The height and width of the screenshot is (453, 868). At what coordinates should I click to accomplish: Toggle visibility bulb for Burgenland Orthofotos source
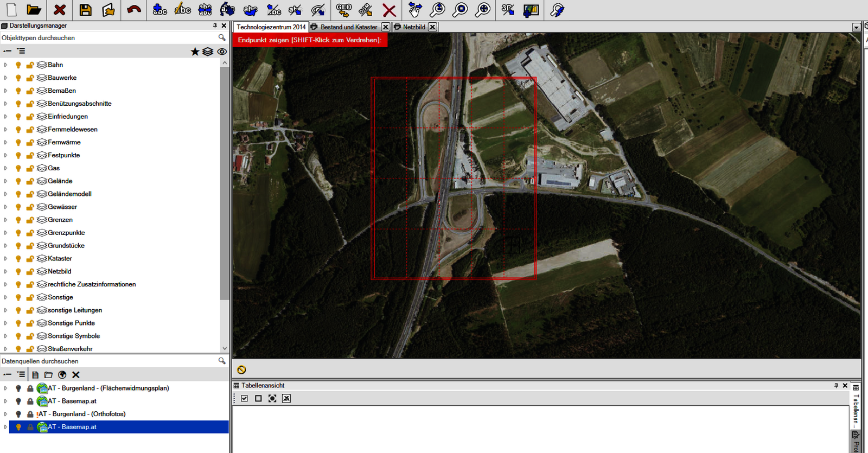coord(18,414)
